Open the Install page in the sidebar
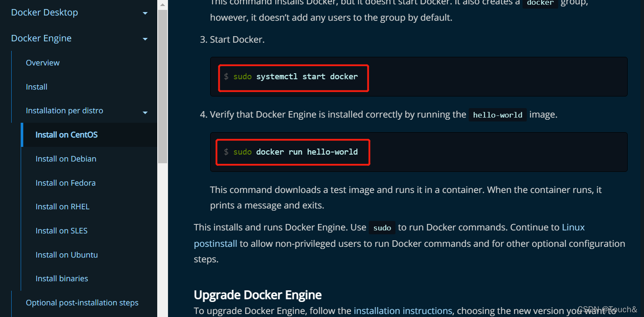Image resolution: width=644 pixels, height=317 pixels. tap(37, 87)
